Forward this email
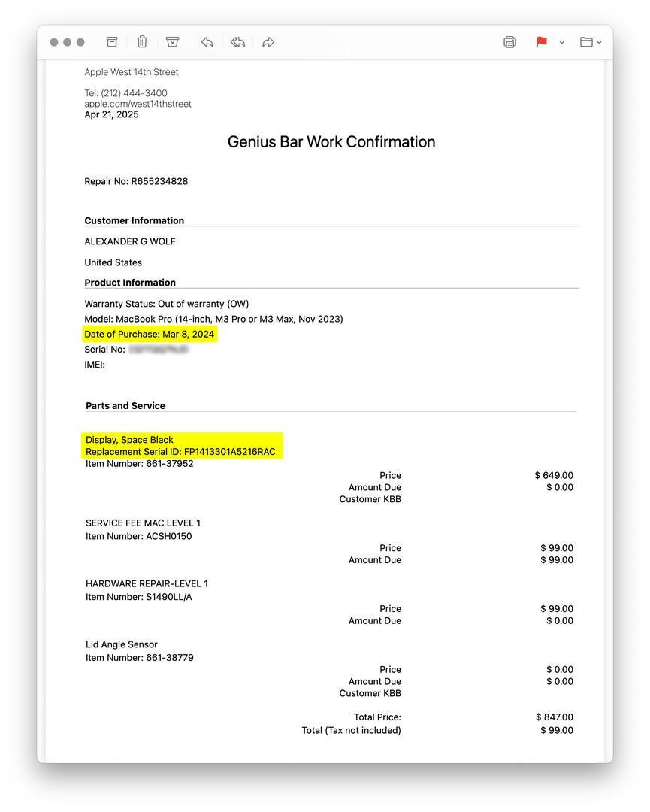Image resolution: width=650 pixels, height=812 pixels. click(x=268, y=42)
